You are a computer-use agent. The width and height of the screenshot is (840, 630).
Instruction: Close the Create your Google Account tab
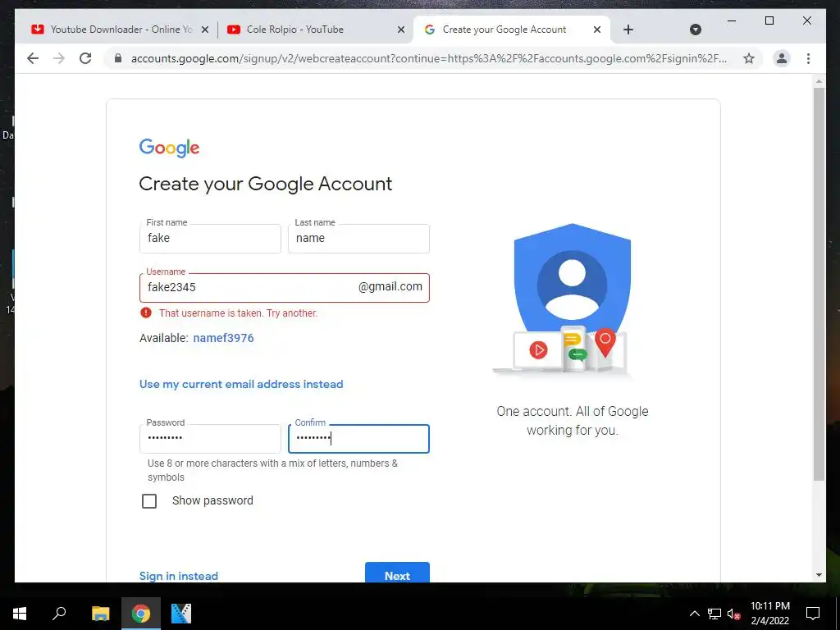597,30
